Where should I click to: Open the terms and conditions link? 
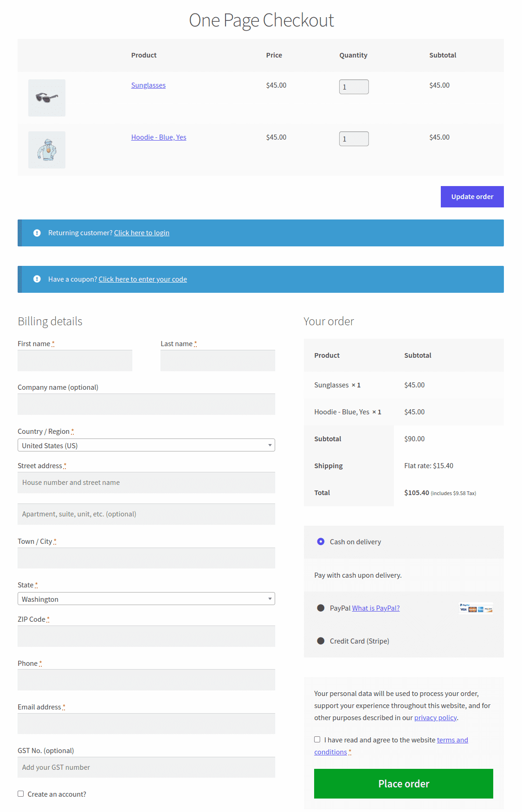[x=391, y=746]
